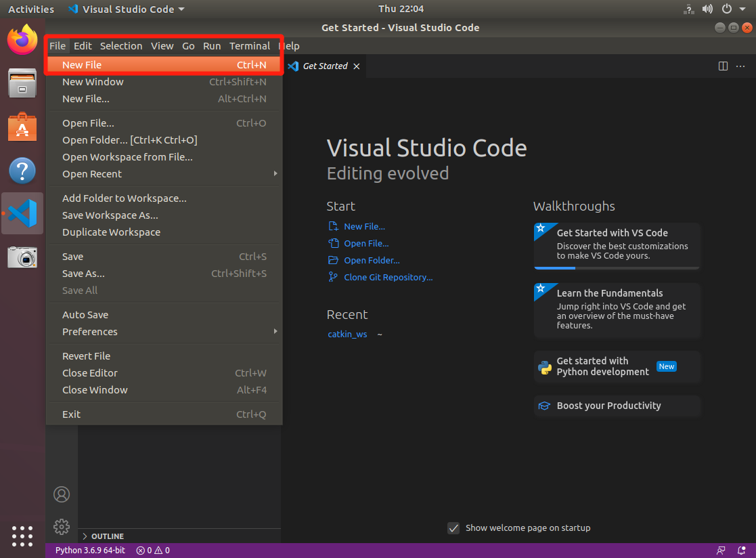Select Duplicate Workspace entry
Image resolution: width=756 pixels, height=558 pixels.
[x=164, y=232]
